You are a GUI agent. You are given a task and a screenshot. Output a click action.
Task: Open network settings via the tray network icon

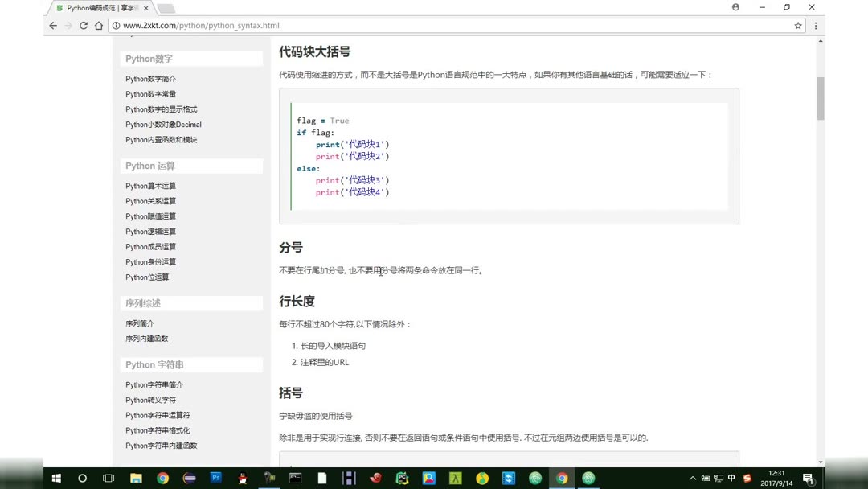[718, 478]
